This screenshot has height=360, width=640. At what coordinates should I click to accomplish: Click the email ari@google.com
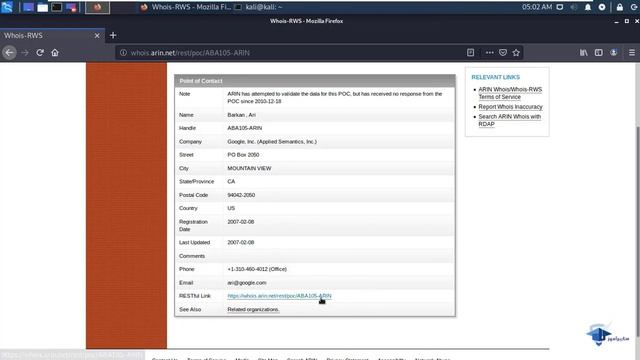247,282
